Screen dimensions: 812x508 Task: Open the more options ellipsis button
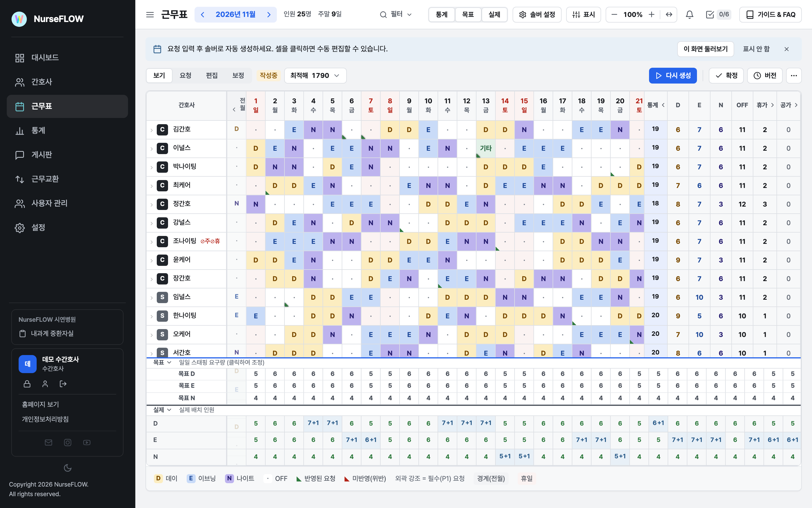(x=794, y=76)
